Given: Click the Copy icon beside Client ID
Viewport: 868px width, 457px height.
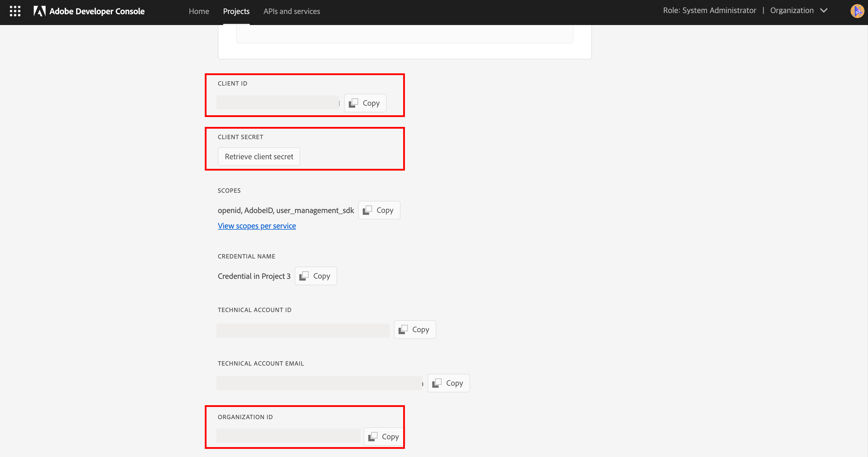Looking at the screenshot, I should (364, 103).
